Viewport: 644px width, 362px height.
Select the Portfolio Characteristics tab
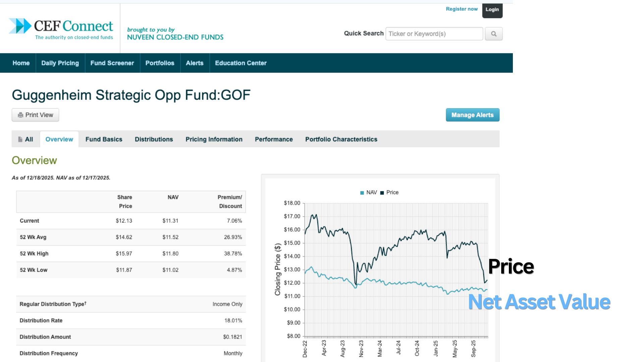click(x=341, y=139)
